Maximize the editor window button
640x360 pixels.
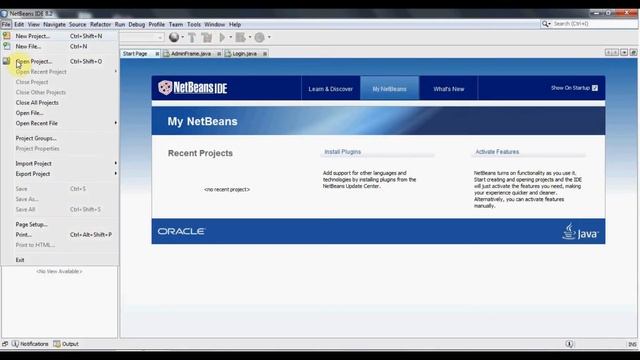pyautogui.click(x=633, y=53)
